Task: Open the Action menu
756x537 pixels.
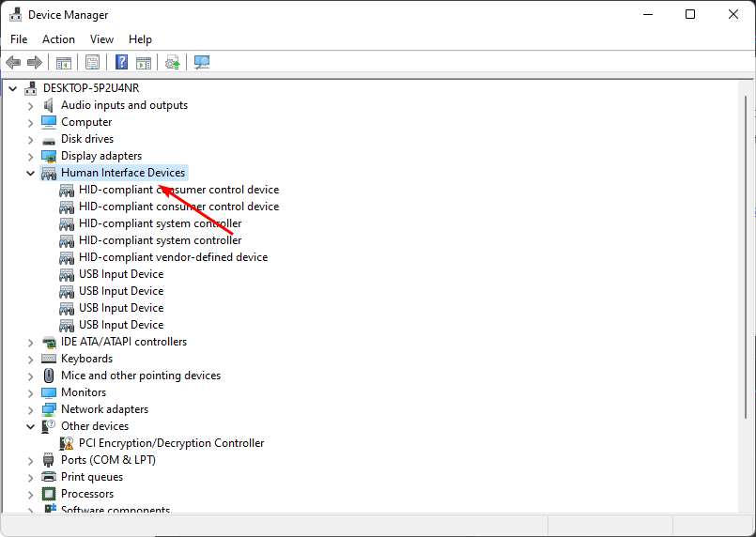Action: (x=58, y=39)
